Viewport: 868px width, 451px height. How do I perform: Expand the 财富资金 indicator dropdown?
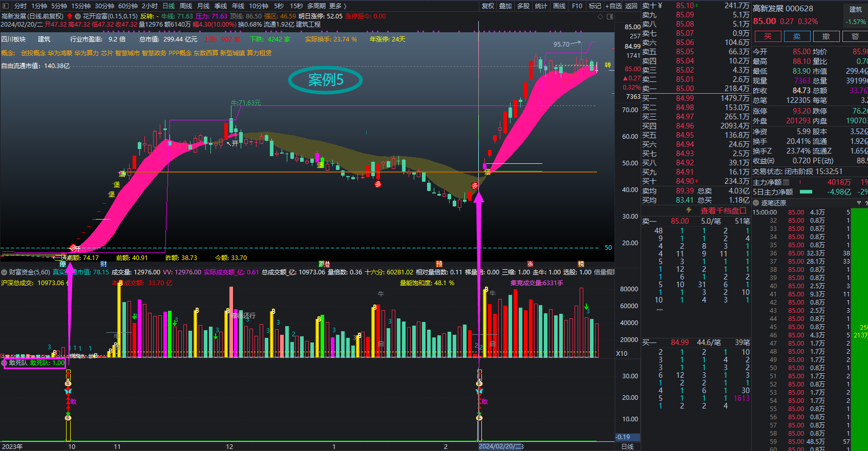click(x=4, y=272)
